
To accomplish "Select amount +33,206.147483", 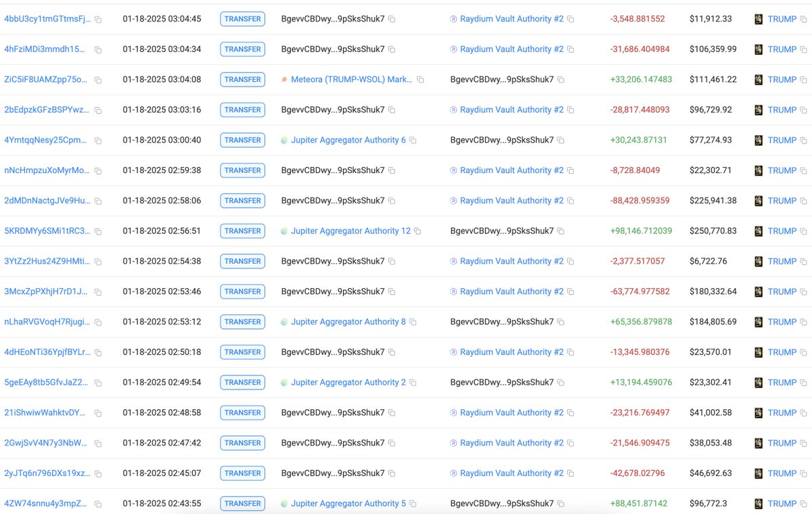I will tap(641, 79).
